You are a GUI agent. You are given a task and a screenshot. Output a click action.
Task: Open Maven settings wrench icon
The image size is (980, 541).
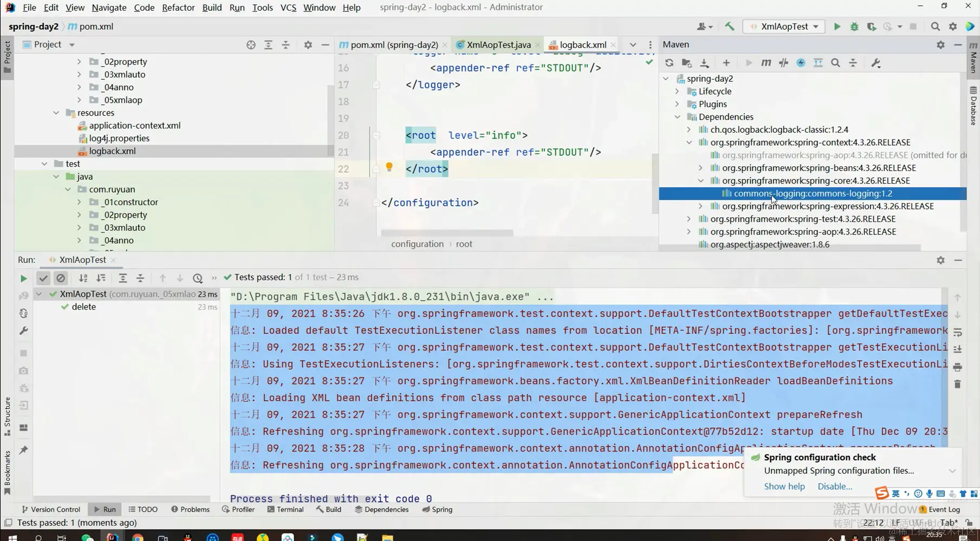pyautogui.click(x=876, y=63)
